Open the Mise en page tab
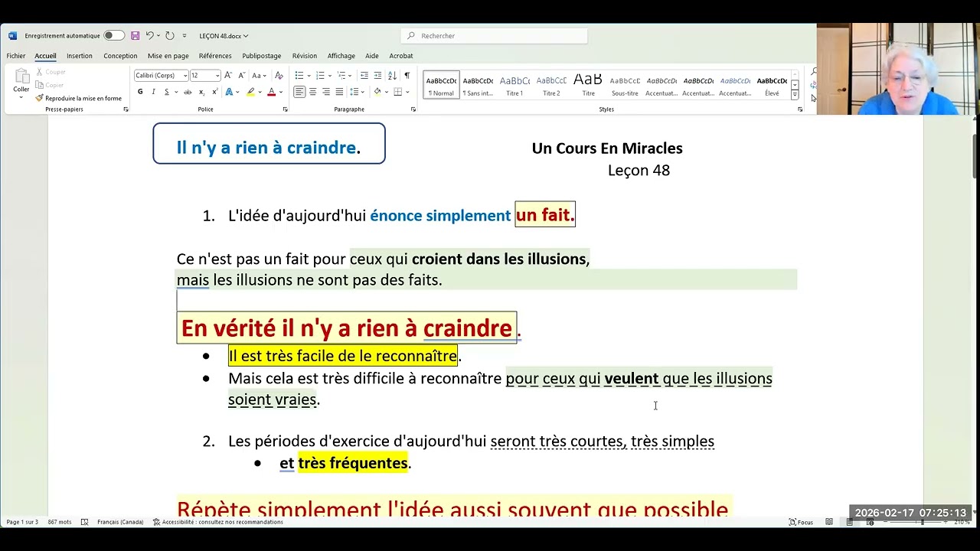Viewport: 980px width, 551px height. (168, 56)
